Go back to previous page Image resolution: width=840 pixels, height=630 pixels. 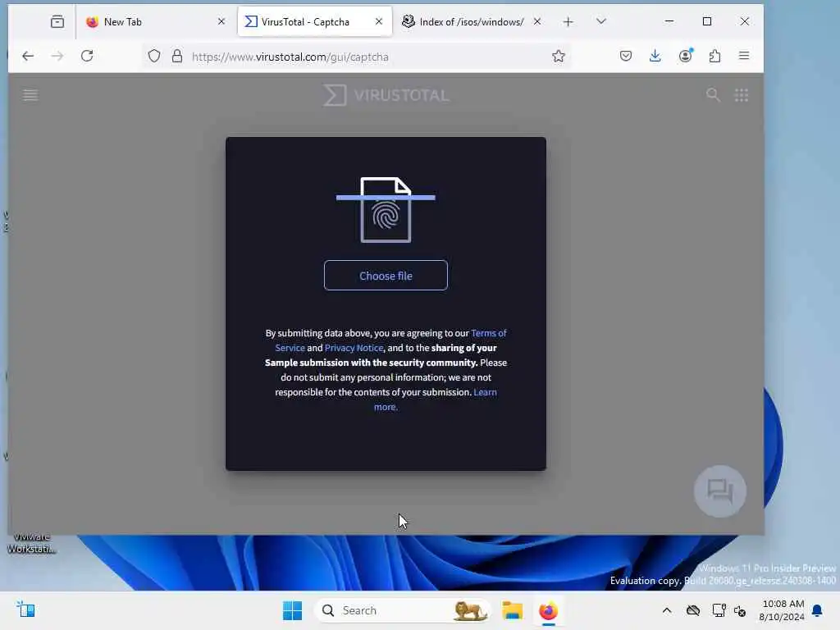pyautogui.click(x=28, y=57)
